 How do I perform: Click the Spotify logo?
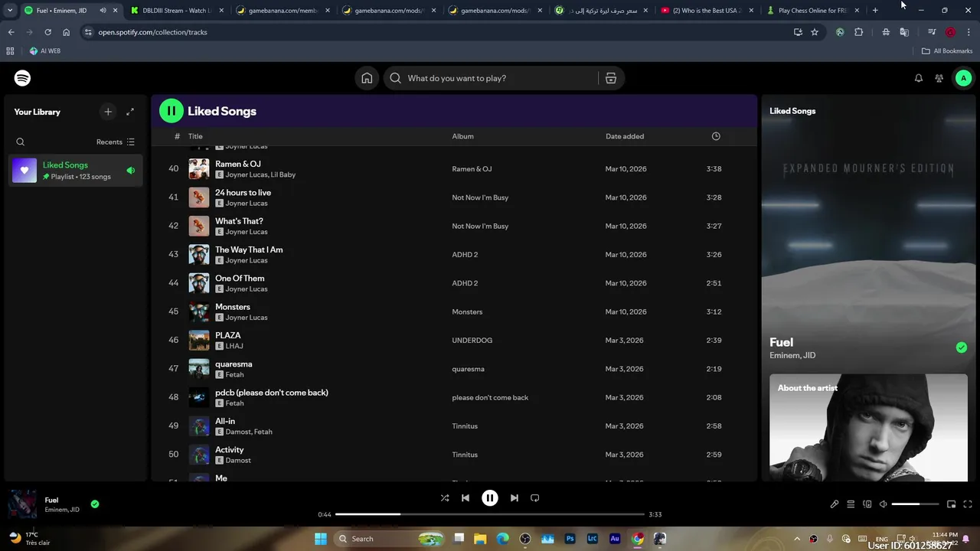[22, 78]
